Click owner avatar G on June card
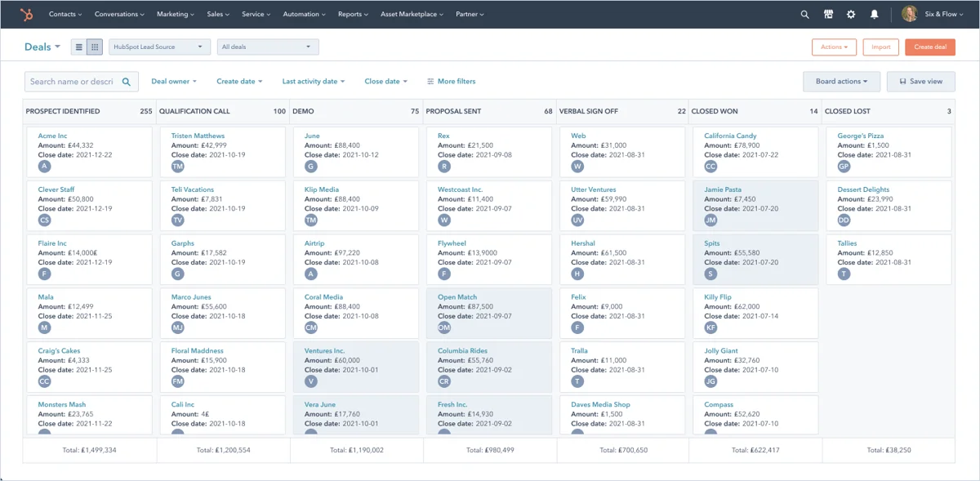 [x=311, y=166]
